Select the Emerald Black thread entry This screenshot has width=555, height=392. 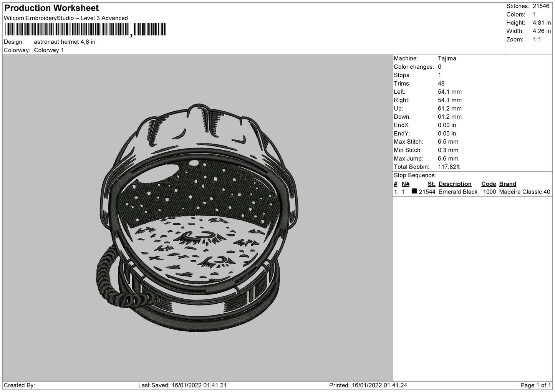(458, 192)
